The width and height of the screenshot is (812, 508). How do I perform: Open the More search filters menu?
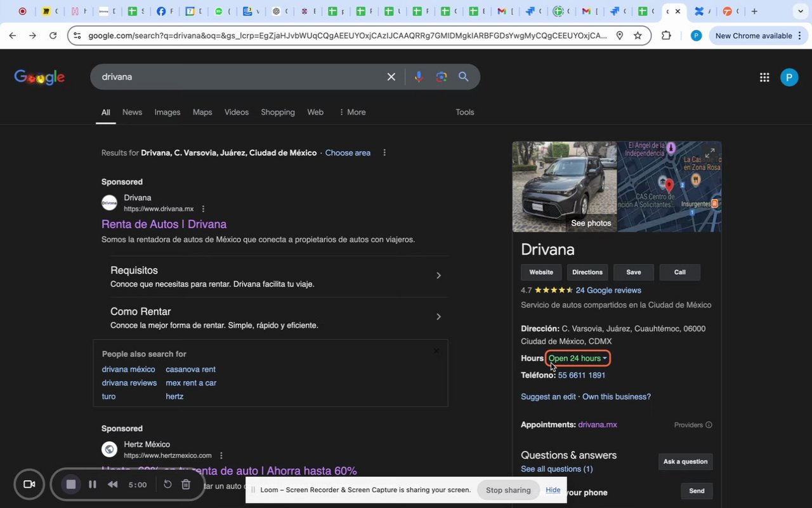point(352,112)
